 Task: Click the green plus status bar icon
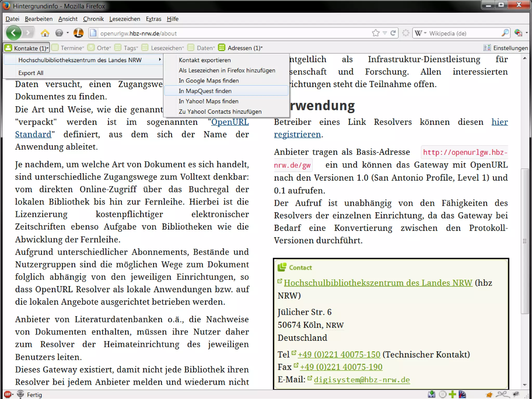(x=452, y=394)
